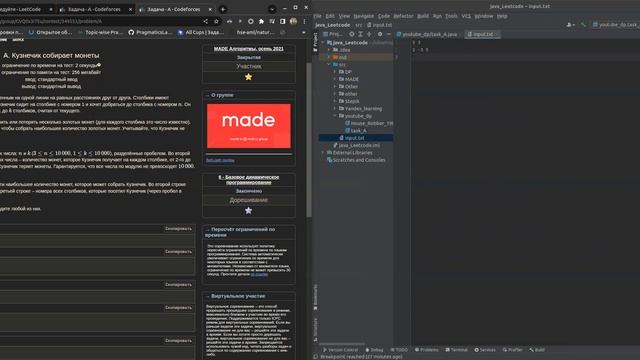Screen dimensions: 640x360
Task: Open the Terminal tool window
Action: [456, 350]
